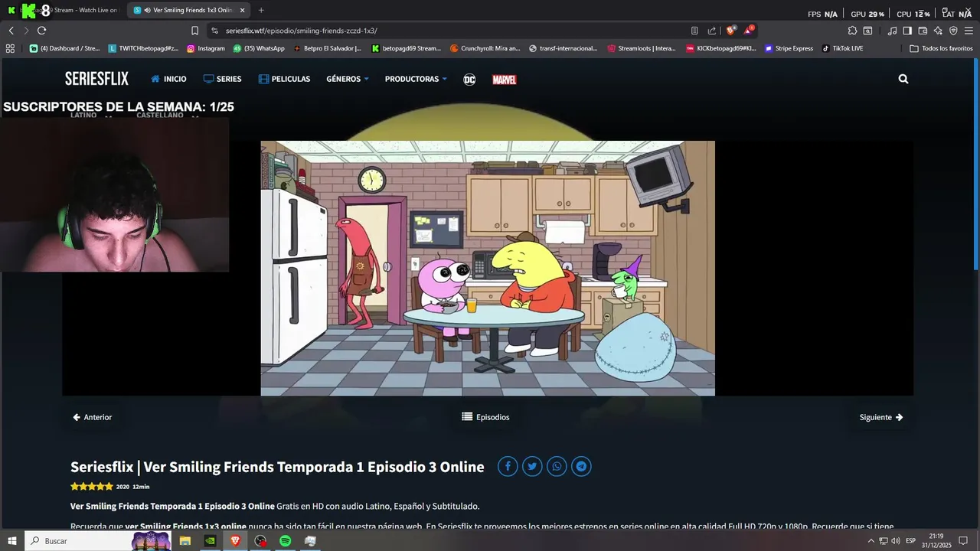Expand the PRODUCTORAS dropdown menu
The height and width of the screenshot is (551, 980).
click(x=416, y=79)
